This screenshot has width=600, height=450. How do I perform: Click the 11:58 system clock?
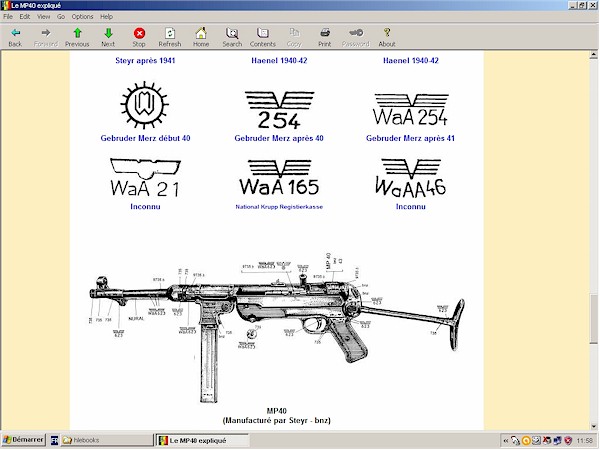[585, 441]
